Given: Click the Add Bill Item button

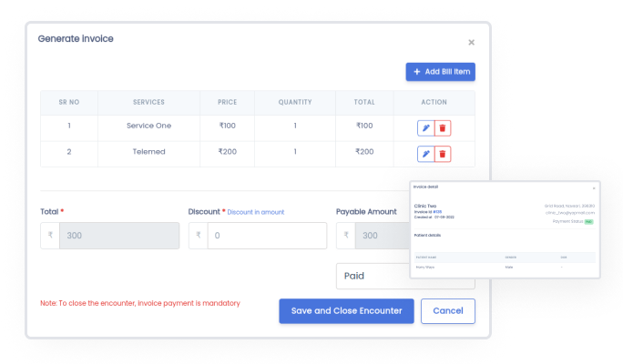Looking at the screenshot, I should pyautogui.click(x=440, y=72).
